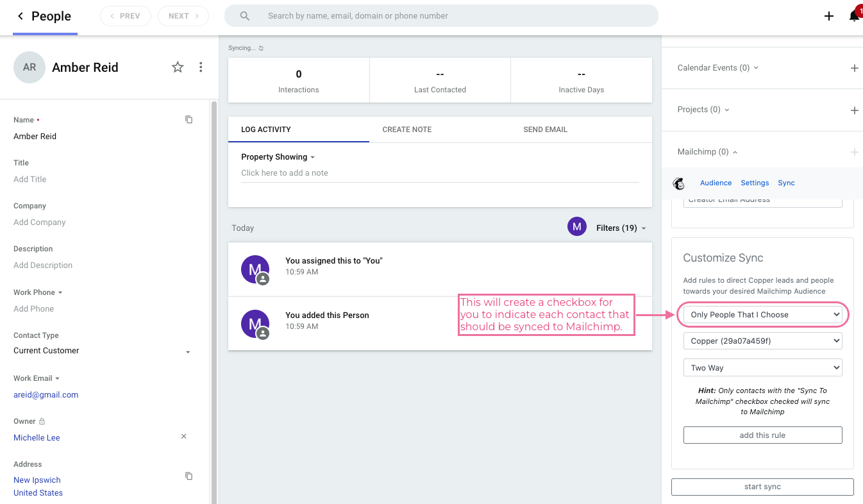Click the Add Company field
This screenshot has width=863, height=504.
(x=40, y=223)
